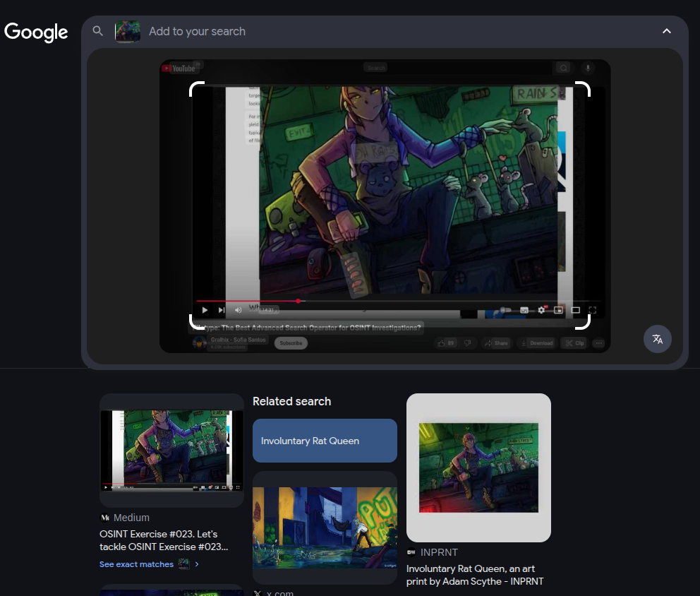The height and width of the screenshot is (596, 700).
Task: Open the Involuntary Rat Queen INPRNT art print link
Action: point(475,575)
